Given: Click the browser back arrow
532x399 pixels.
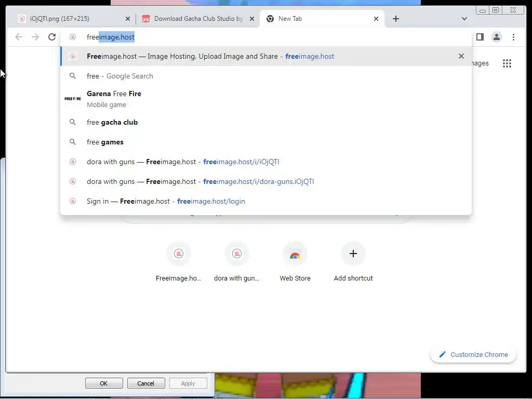Looking at the screenshot, I should tap(19, 37).
